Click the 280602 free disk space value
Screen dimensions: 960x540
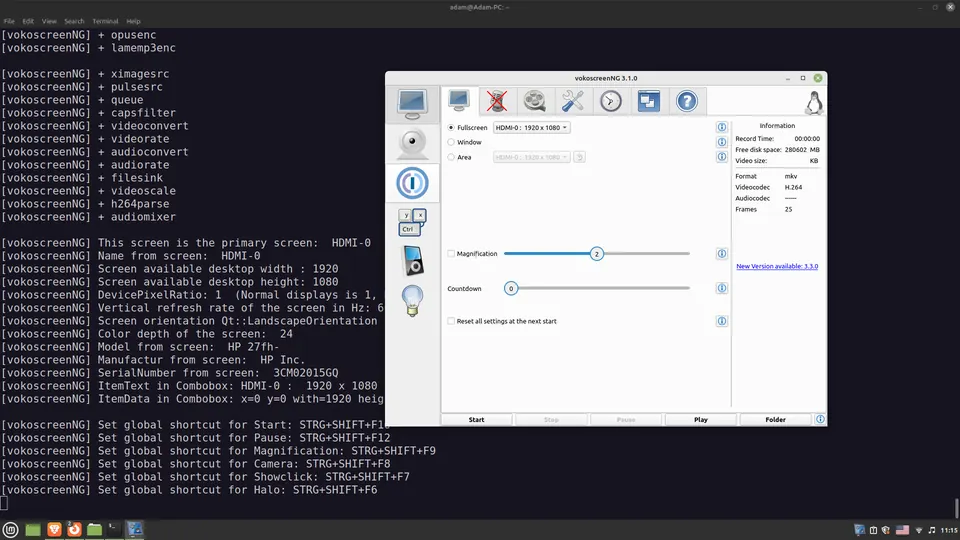[795, 149]
